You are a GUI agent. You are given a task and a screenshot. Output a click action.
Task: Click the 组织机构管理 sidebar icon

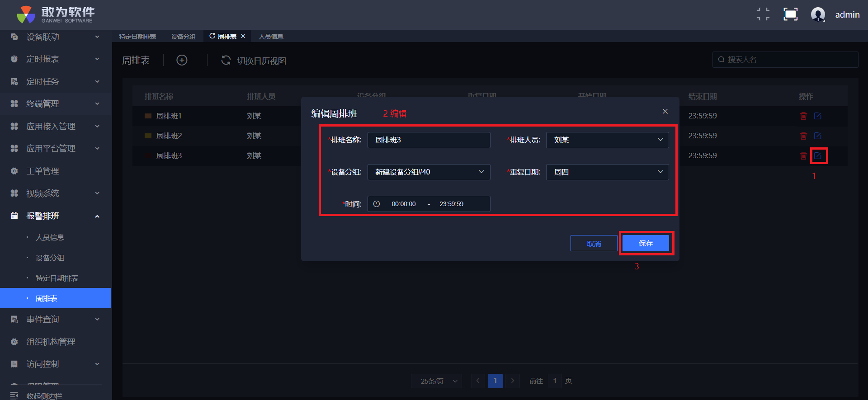pos(14,342)
